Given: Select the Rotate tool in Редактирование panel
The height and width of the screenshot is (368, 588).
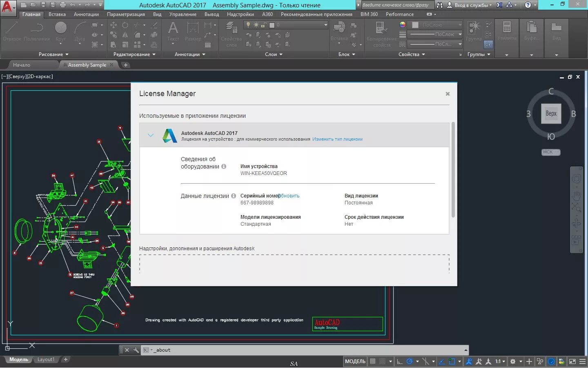Looking at the screenshot, I should (125, 25).
